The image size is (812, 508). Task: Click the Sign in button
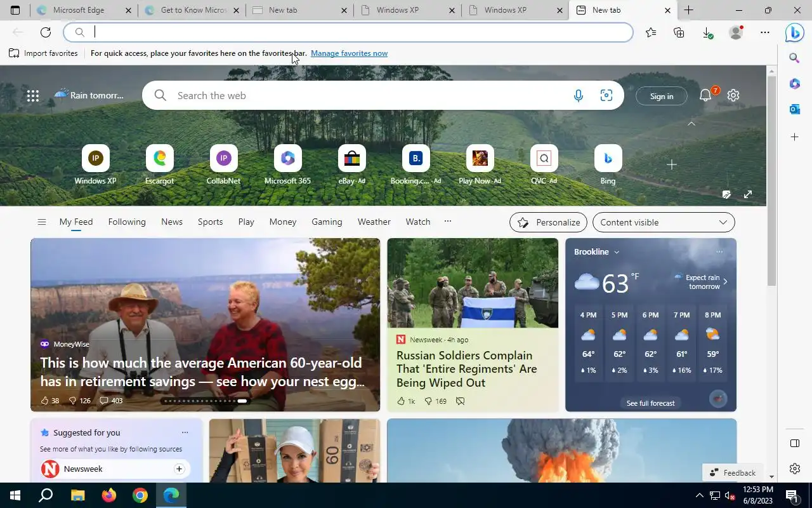coord(662,96)
